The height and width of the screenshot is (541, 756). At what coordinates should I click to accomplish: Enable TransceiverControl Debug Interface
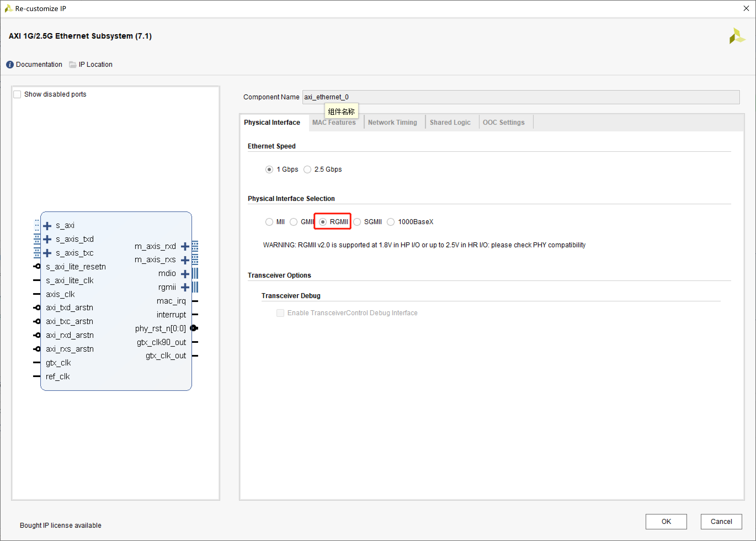point(279,313)
